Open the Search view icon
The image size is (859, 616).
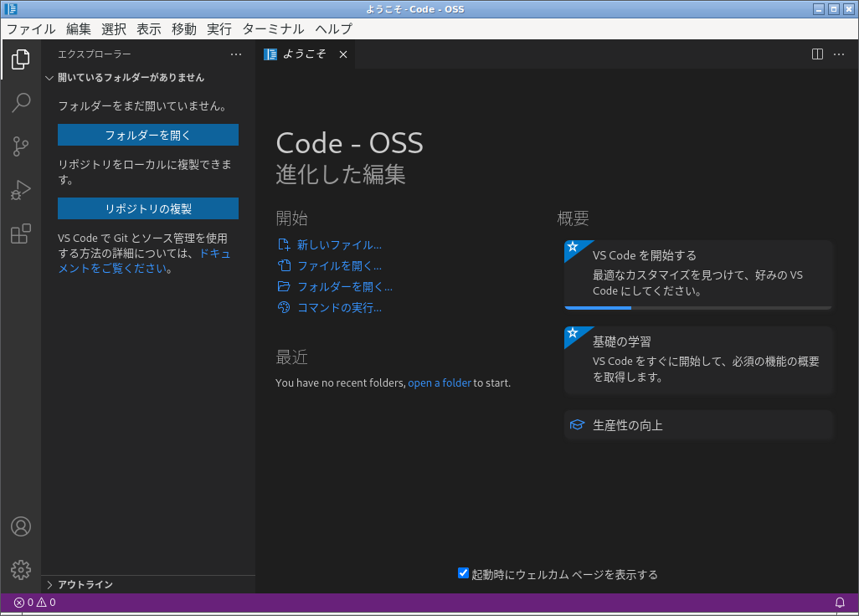(x=21, y=102)
